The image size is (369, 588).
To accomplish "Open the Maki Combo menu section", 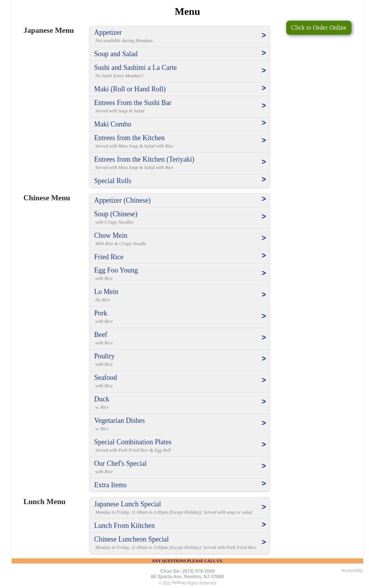I will click(x=112, y=124).
